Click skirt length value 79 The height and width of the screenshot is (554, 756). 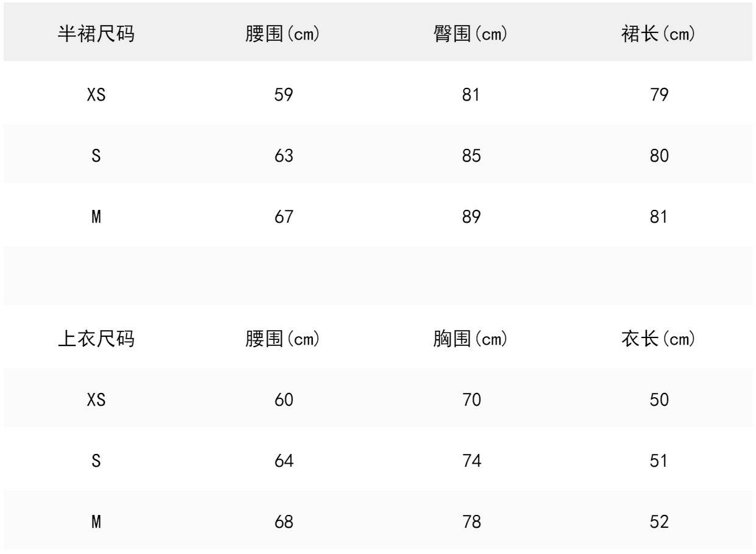[658, 95]
